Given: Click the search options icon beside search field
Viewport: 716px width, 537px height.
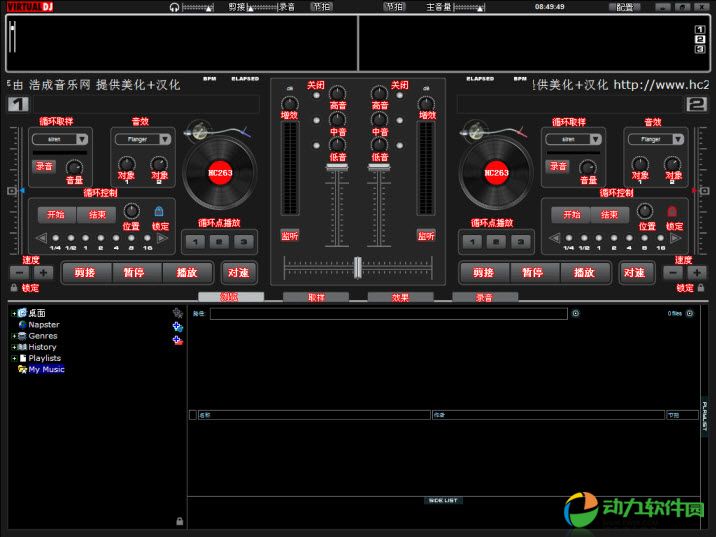Looking at the screenshot, I should click(x=575, y=314).
